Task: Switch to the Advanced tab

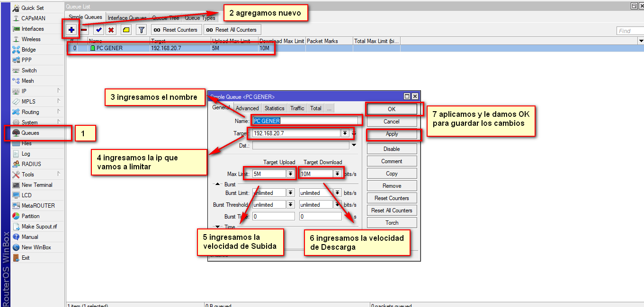Action: 247,108
